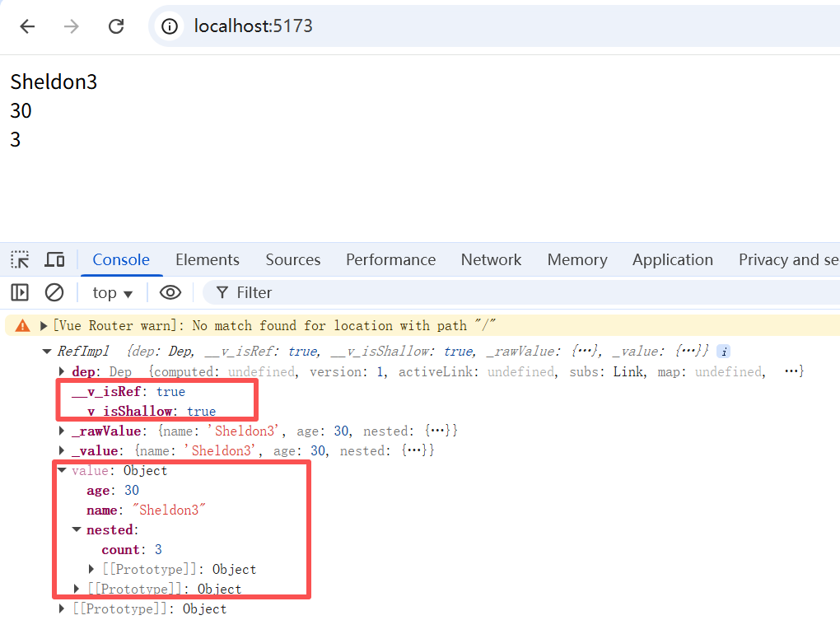The width and height of the screenshot is (840, 620).
Task: Toggle the live expression eye icon
Action: [170, 292]
